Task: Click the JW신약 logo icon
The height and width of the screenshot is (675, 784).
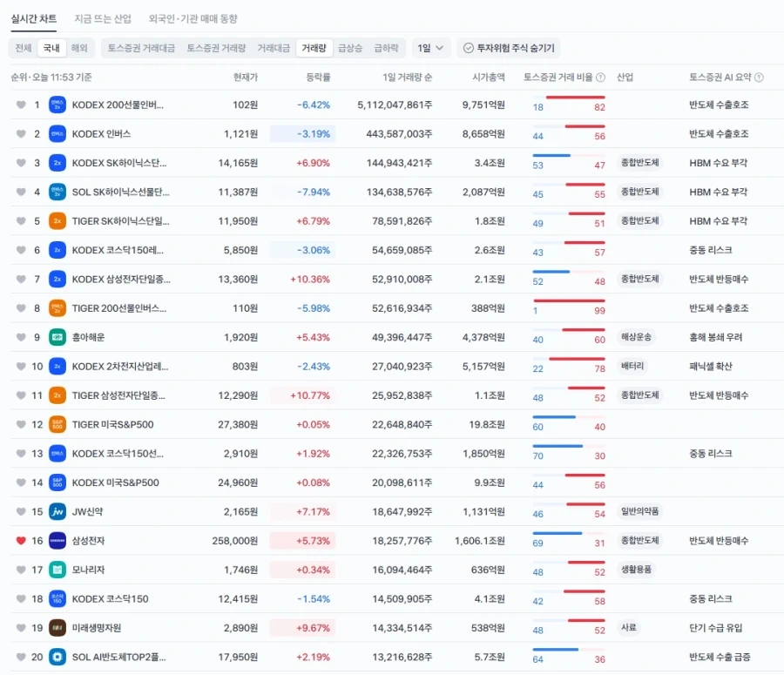Action: [x=57, y=511]
